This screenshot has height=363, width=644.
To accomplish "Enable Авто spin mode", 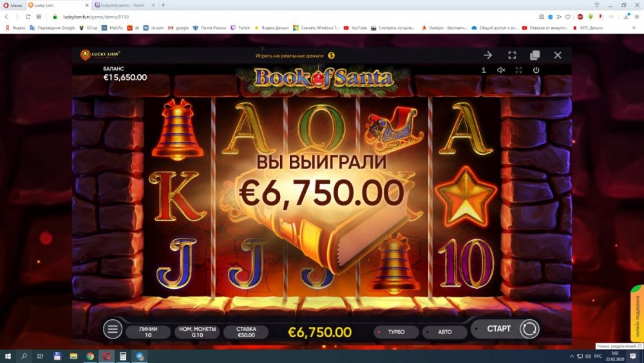I will coord(445,332).
